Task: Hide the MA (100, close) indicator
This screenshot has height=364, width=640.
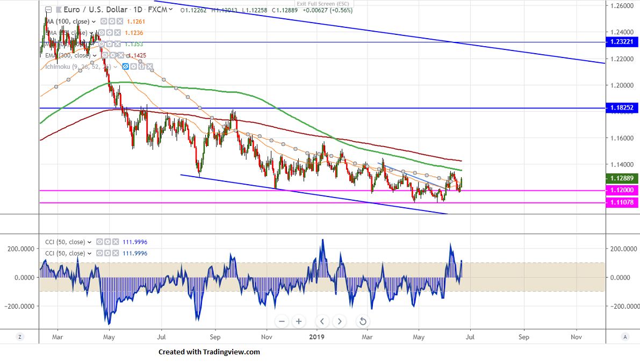Action: [x=104, y=21]
